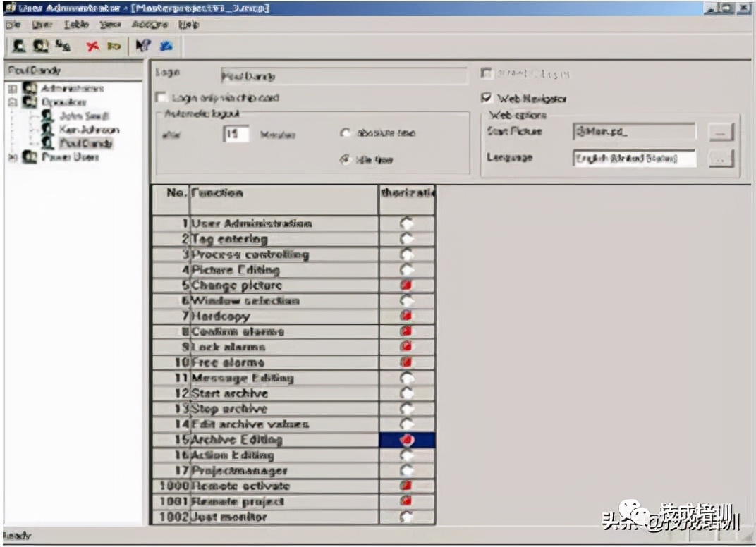Viewport: 756px width, 547px height.
Task: Toggle red authorization for Hardcopy
Action: [407, 316]
